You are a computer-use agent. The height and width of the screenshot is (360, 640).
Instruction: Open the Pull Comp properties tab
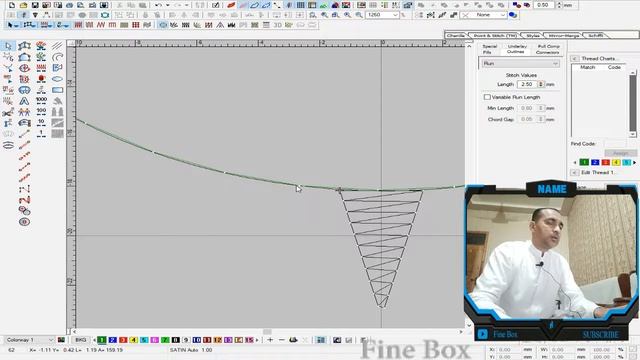click(548, 46)
